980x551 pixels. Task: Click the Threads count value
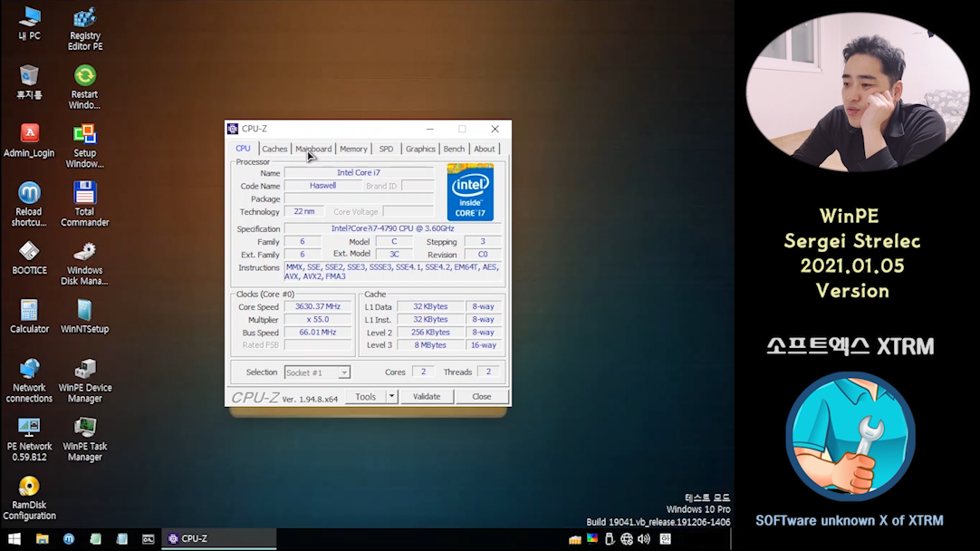coord(489,372)
